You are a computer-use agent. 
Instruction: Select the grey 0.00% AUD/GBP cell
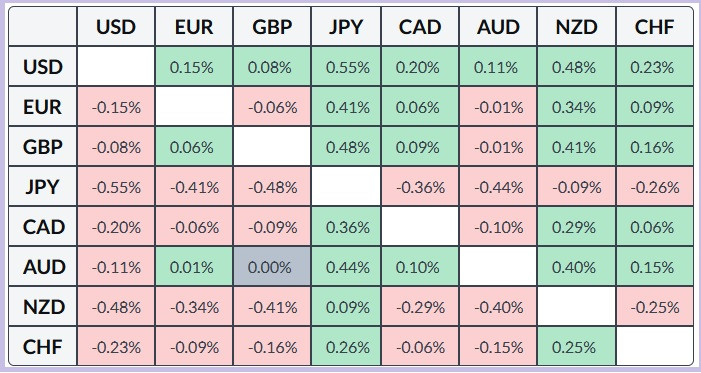tap(272, 267)
